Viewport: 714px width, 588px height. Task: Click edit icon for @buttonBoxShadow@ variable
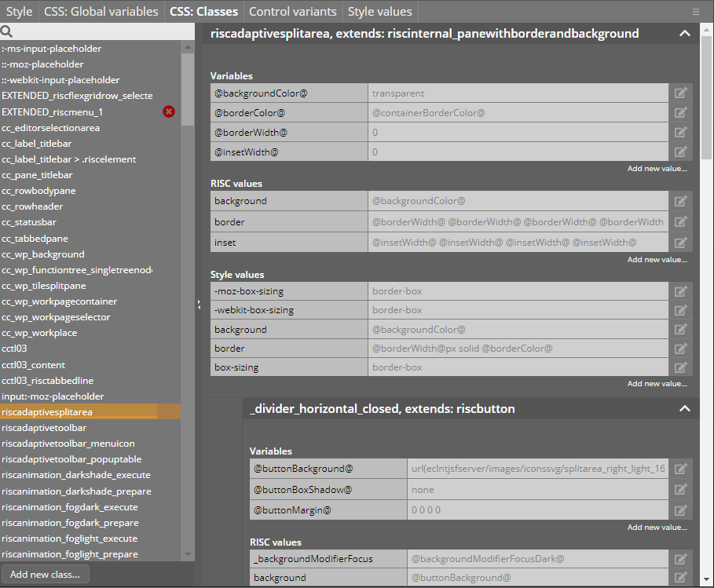point(681,491)
